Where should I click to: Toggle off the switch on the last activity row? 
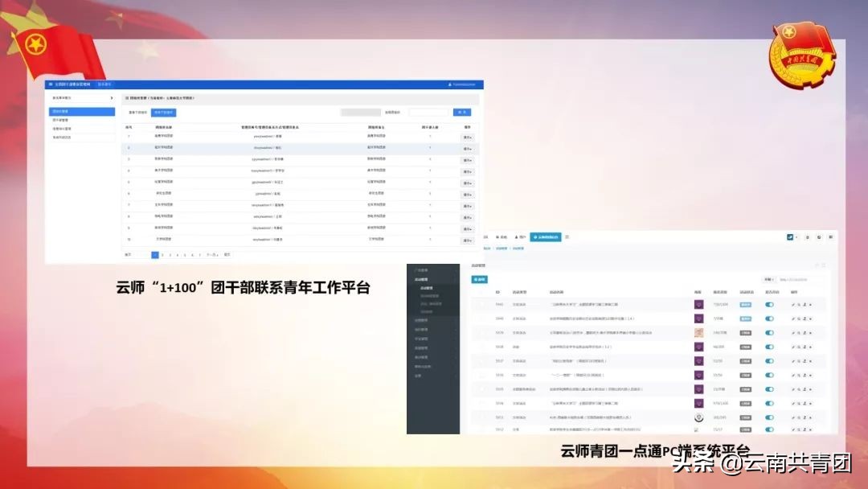pos(769,430)
